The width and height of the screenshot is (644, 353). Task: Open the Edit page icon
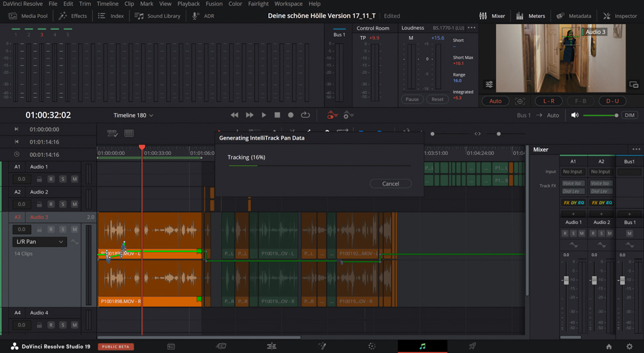point(272,346)
